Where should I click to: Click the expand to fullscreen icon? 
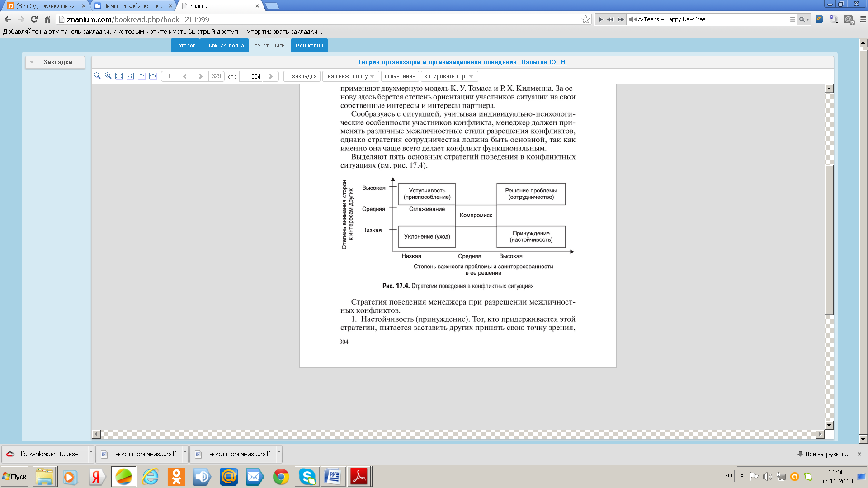tap(119, 76)
